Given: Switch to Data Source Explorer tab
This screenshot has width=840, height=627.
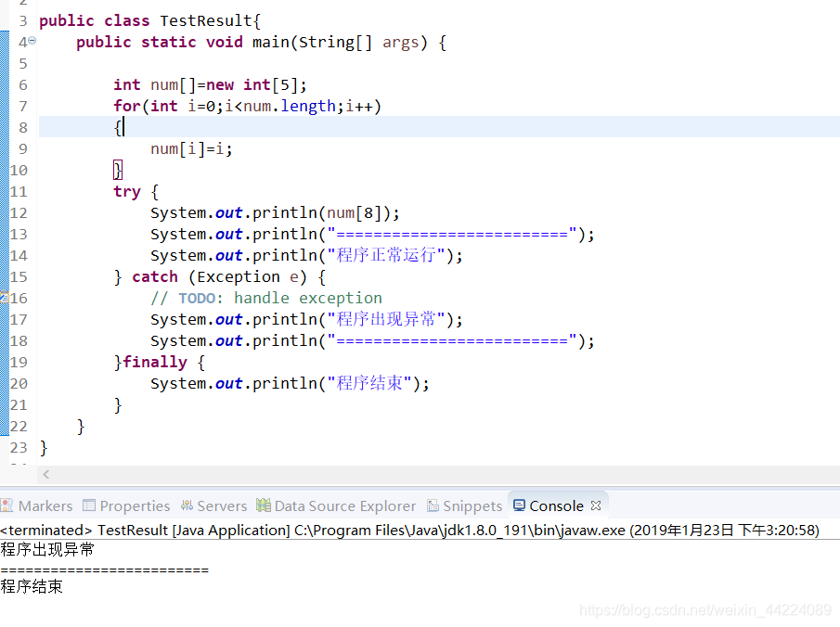Looking at the screenshot, I should pyautogui.click(x=336, y=506).
